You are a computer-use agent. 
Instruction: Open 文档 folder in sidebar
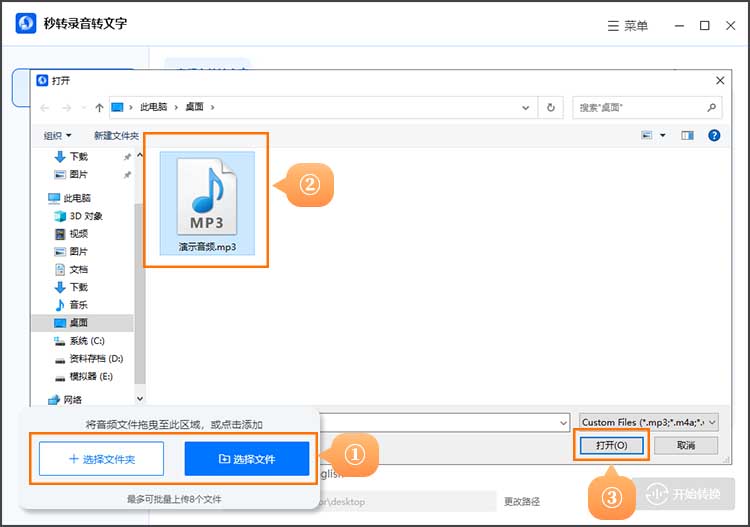[x=72, y=269]
